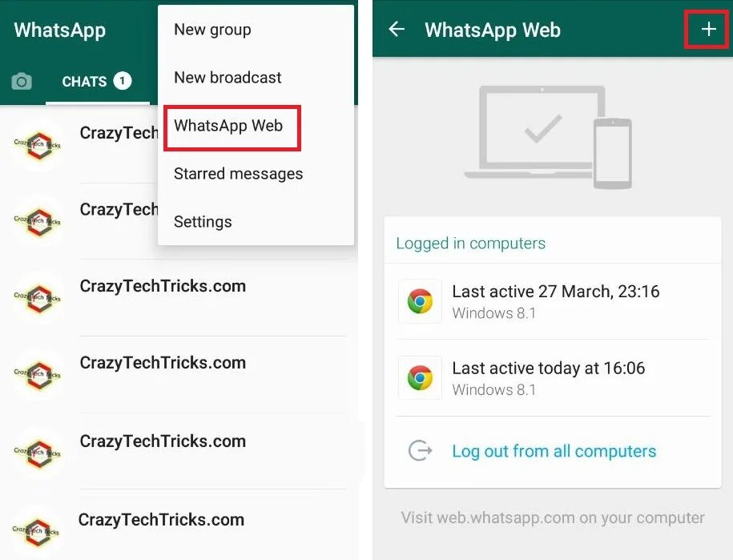This screenshot has width=733, height=560.
Task: Tap the laptop and phone illustration
Action: click(x=548, y=136)
